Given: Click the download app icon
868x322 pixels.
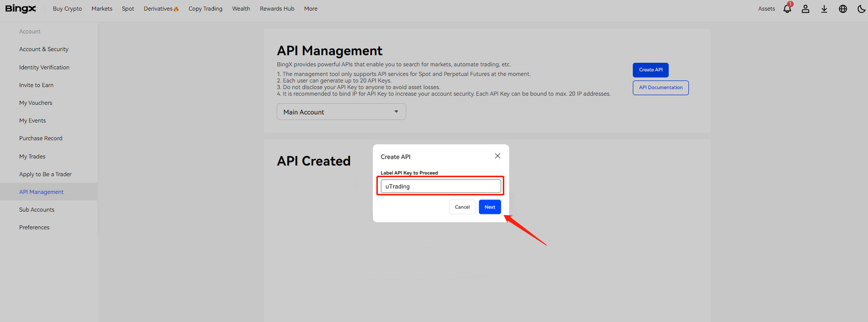Looking at the screenshot, I should click(x=824, y=9).
